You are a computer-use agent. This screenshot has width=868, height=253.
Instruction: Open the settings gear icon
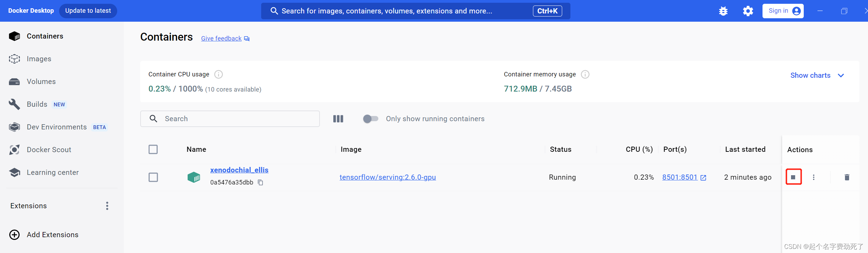(748, 11)
